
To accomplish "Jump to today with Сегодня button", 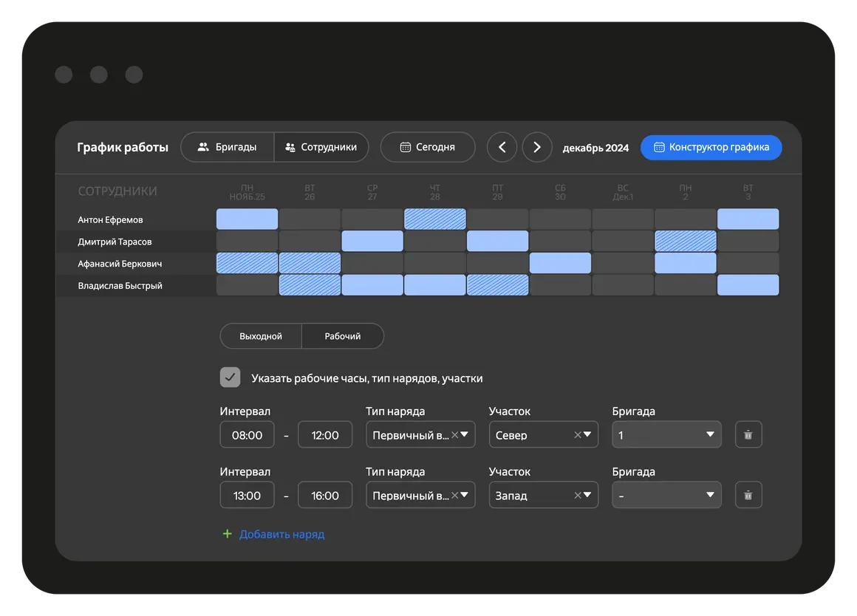I will pos(428,147).
